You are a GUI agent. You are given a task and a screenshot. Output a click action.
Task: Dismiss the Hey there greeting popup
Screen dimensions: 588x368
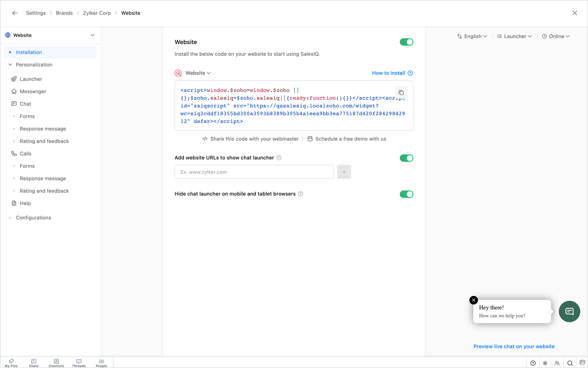click(x=473, y=300)
